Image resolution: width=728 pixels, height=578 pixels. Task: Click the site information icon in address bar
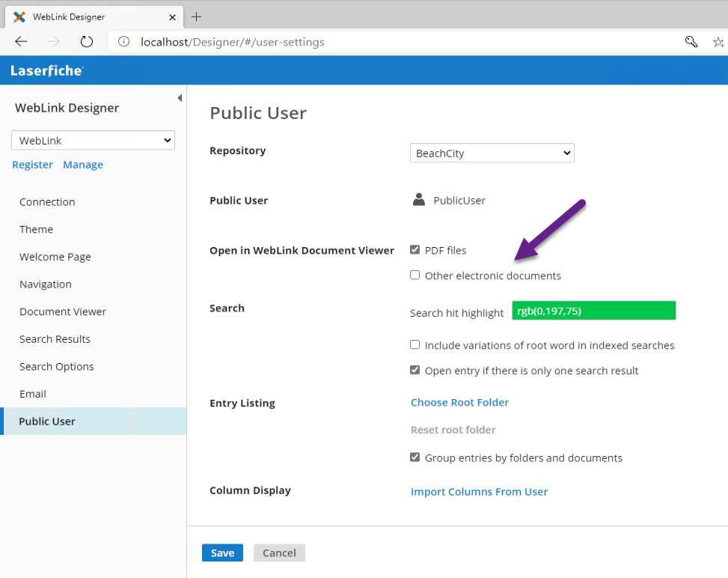coord(123,42)
